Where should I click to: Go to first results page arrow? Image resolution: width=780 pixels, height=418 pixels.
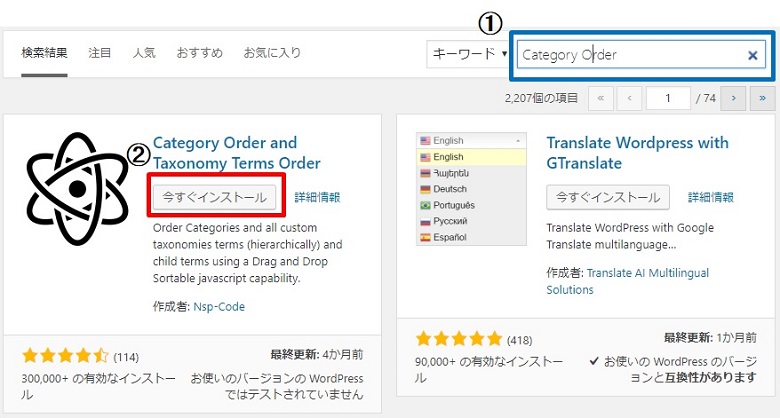[x=601, y=98]
